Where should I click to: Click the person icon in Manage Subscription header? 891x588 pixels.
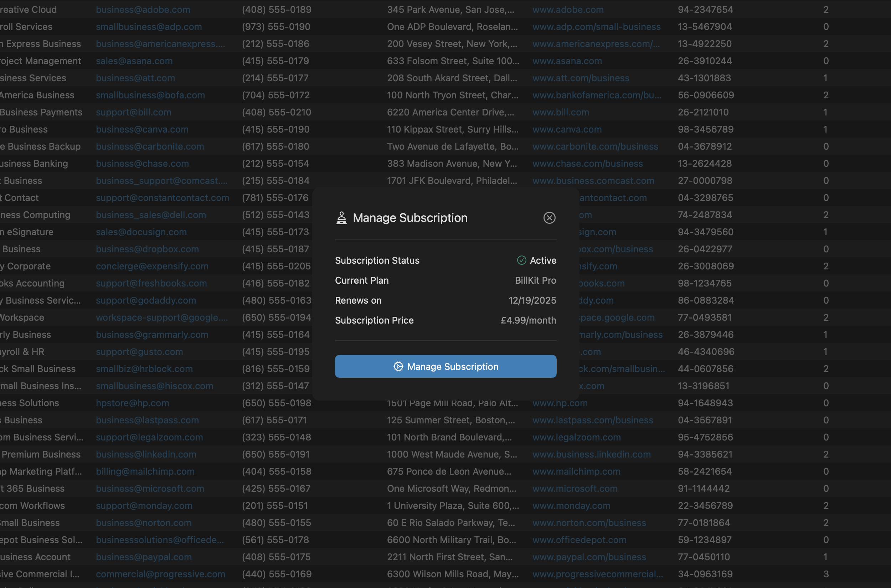[341, 217]
